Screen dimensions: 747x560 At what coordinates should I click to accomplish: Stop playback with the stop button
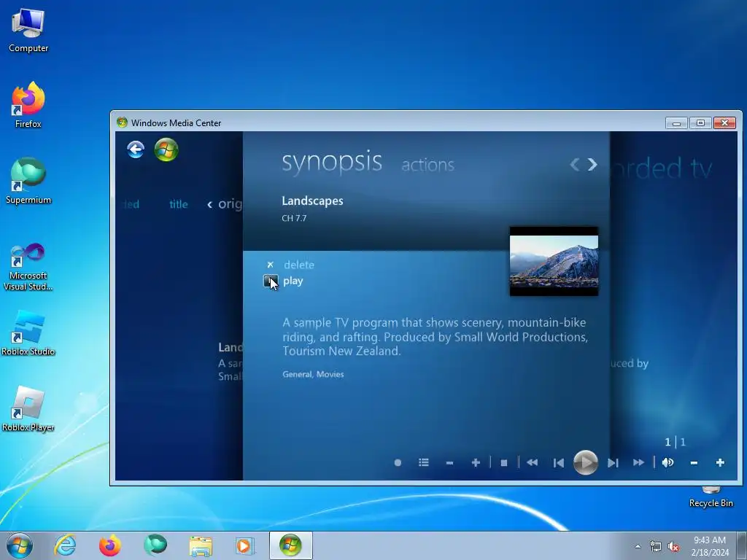coord(504,462)
